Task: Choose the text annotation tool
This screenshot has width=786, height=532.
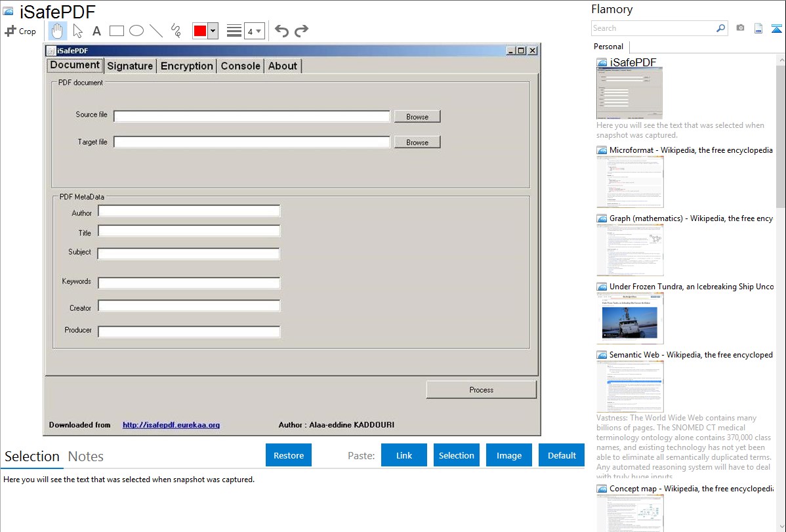Action: click(x=96, y=31)
